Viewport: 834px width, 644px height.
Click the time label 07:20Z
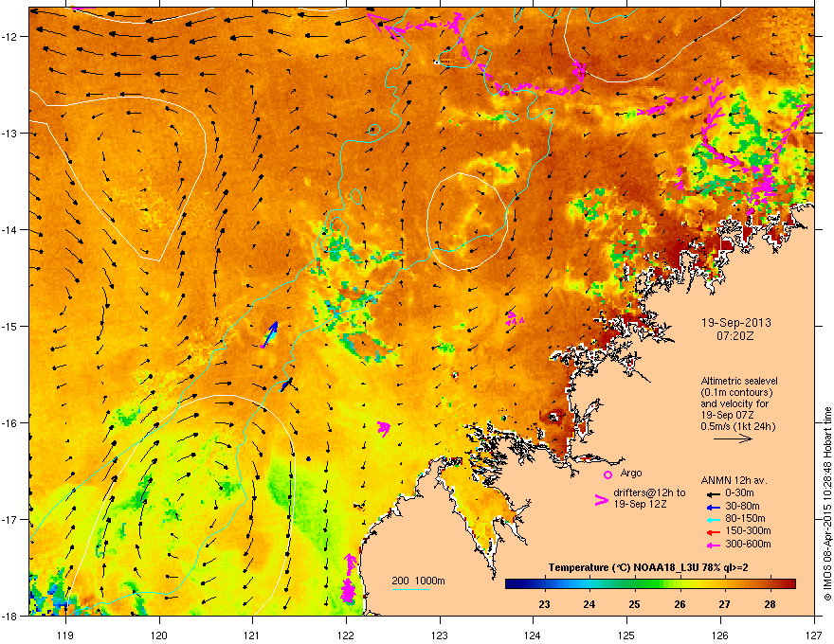[x=735, y=336]
